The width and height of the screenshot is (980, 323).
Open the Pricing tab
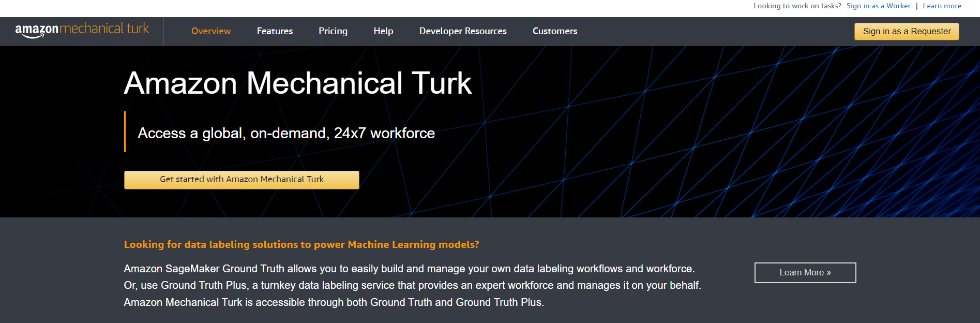(333, 31)
